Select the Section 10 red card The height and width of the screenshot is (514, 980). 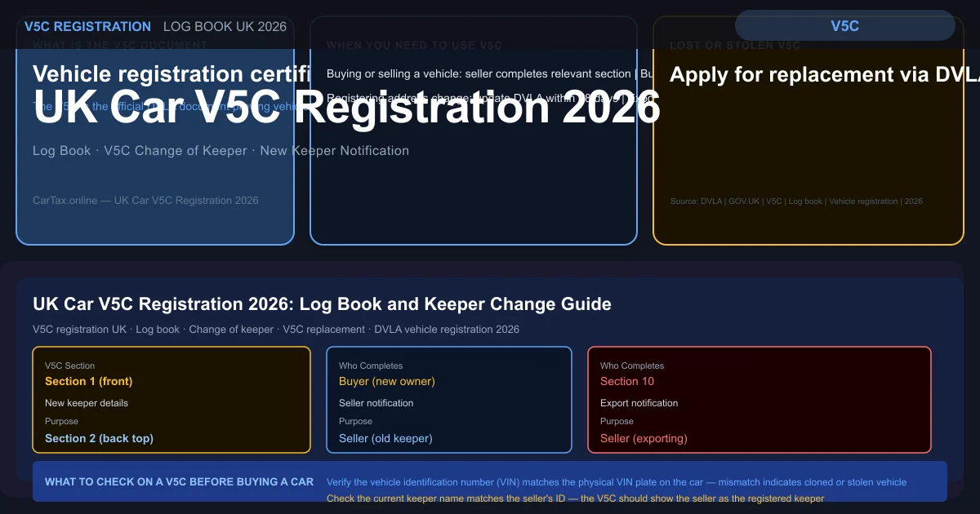(x=759, y=400)
